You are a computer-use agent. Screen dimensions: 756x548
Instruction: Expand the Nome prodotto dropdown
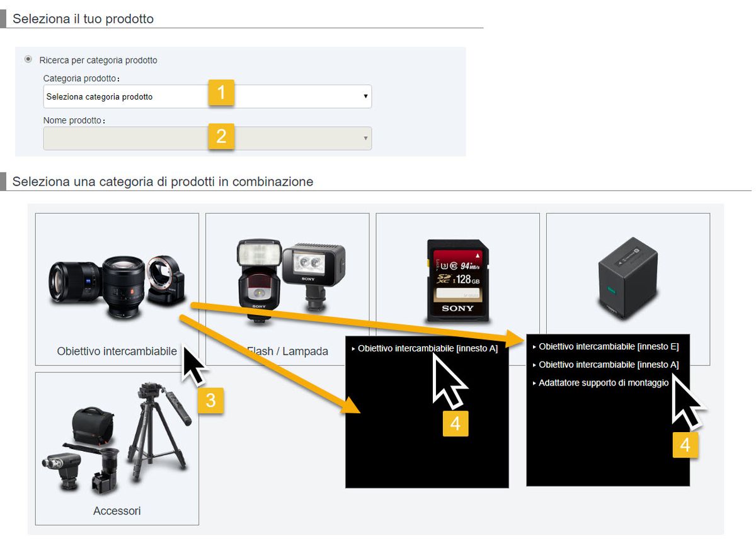click(x=207, y=139)
